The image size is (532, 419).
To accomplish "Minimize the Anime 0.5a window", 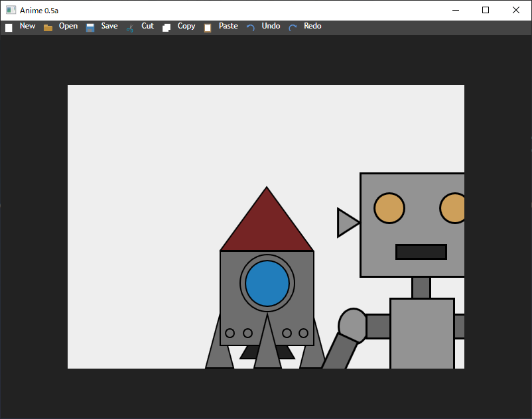I will pos(456,10).
